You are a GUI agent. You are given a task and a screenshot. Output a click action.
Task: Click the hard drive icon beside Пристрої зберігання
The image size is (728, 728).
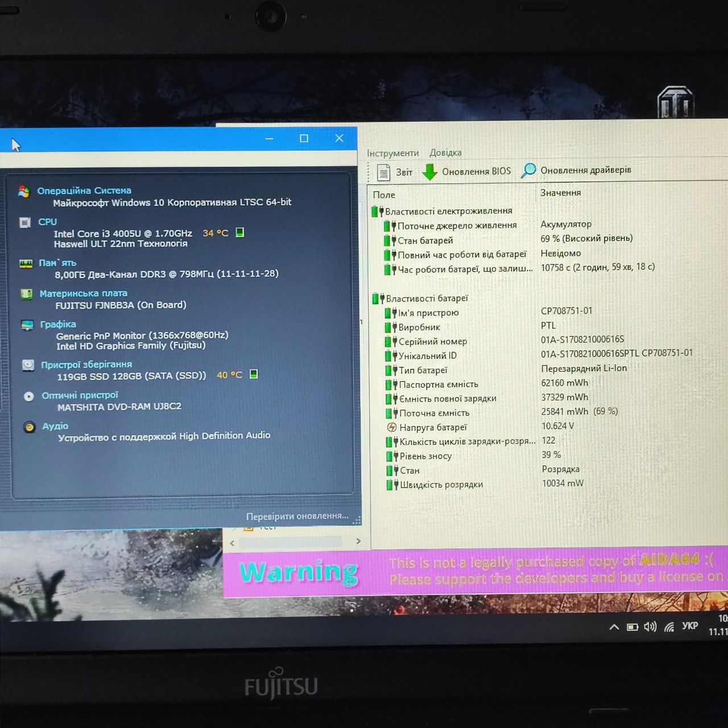(28, 365)
